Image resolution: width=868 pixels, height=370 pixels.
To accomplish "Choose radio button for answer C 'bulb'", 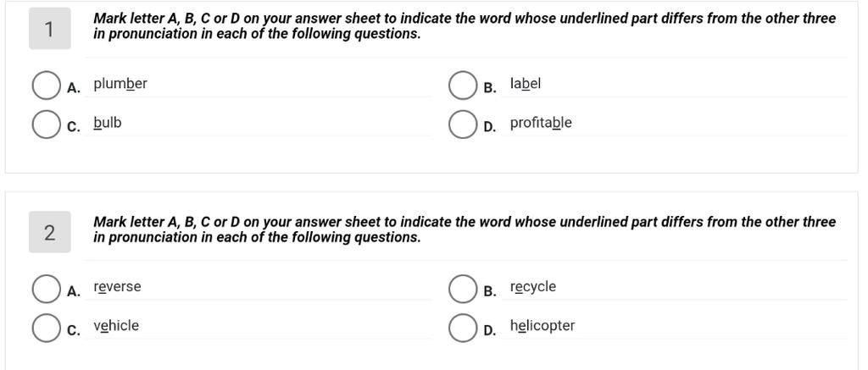I will [45, 124].
